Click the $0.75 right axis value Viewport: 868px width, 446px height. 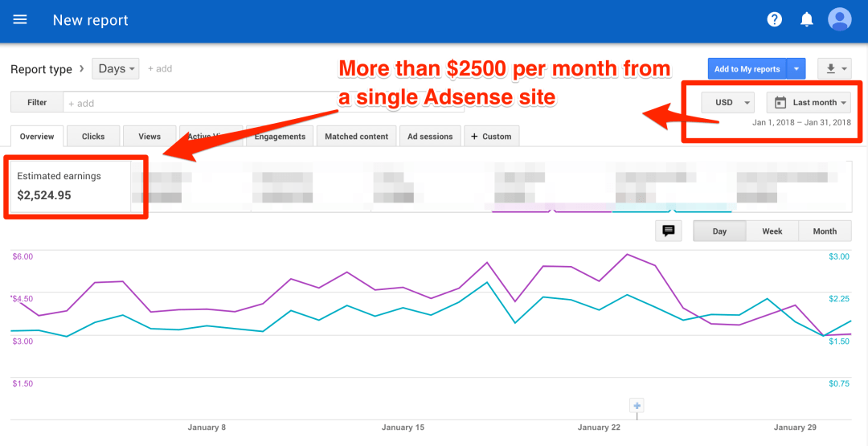coord(839,383)
